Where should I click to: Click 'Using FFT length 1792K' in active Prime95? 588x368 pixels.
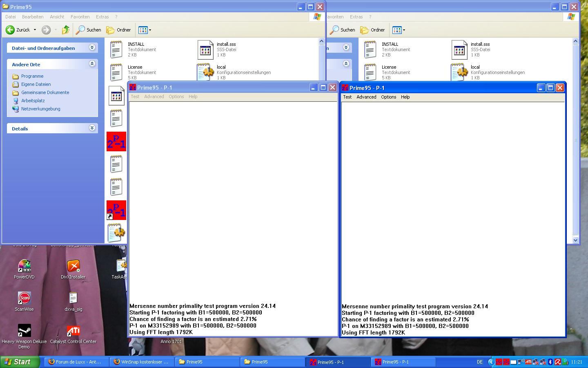click(x=373, y=332)
